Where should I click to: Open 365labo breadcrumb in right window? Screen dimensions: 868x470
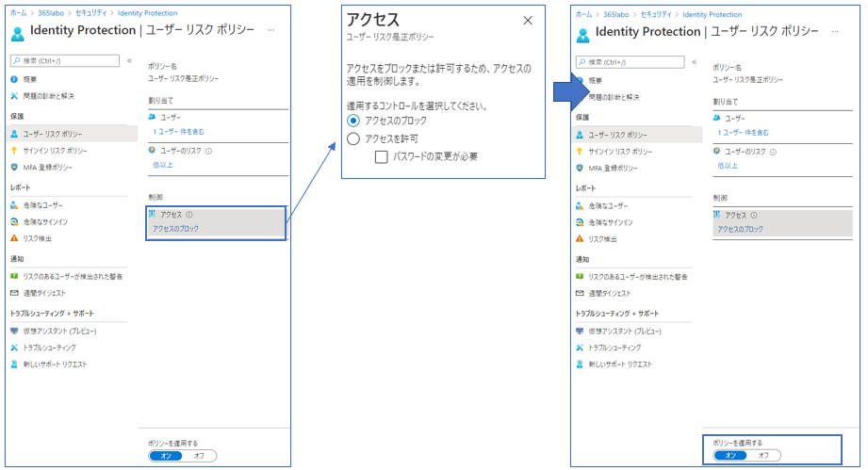616,14
